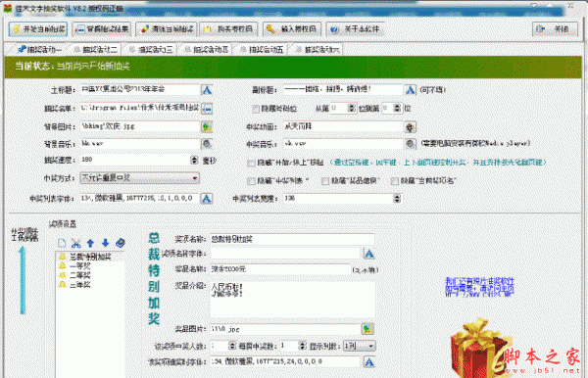Select 二等奖 in the prize list
Viewport: 588px width, 378px height.
click(80, 275)
